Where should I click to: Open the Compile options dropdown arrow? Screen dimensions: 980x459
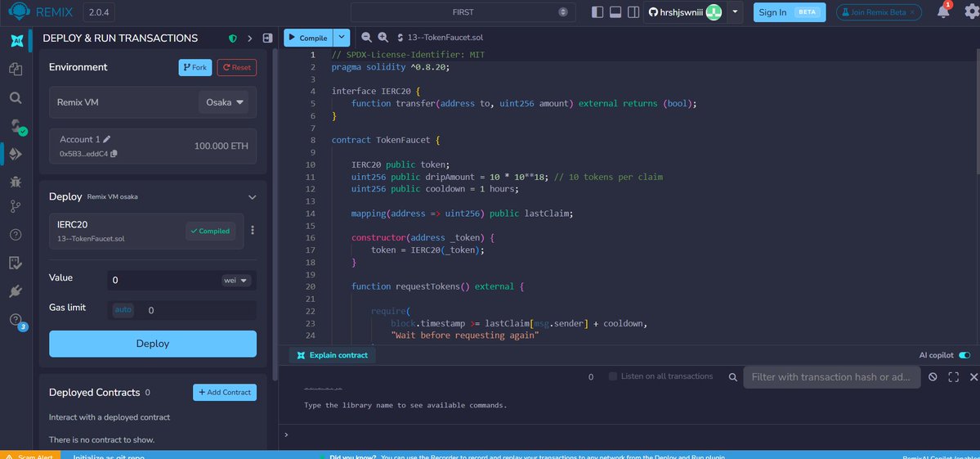click(342, 38)
